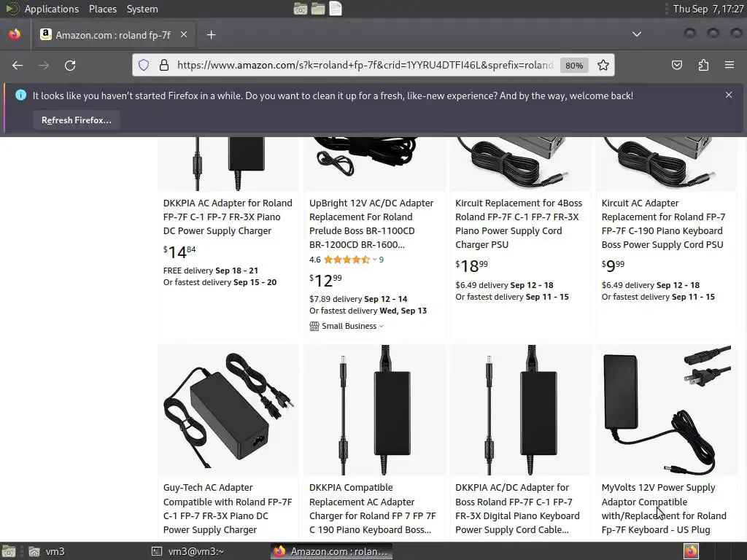Screen dimensions: 747x560
Task: Click the DKKPIA Compatible Replacement adapter image
Action: coord(375,410)
